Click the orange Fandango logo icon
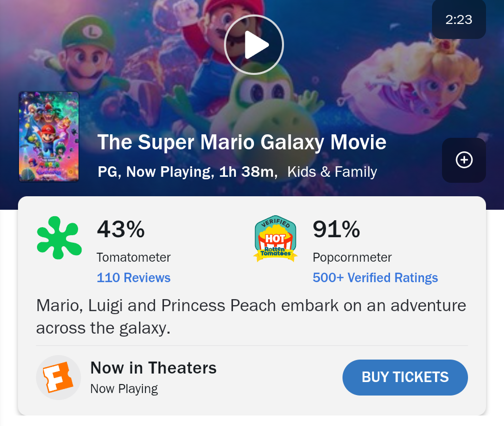This screenshot has width=504, height=426. [x=58, y=377]
